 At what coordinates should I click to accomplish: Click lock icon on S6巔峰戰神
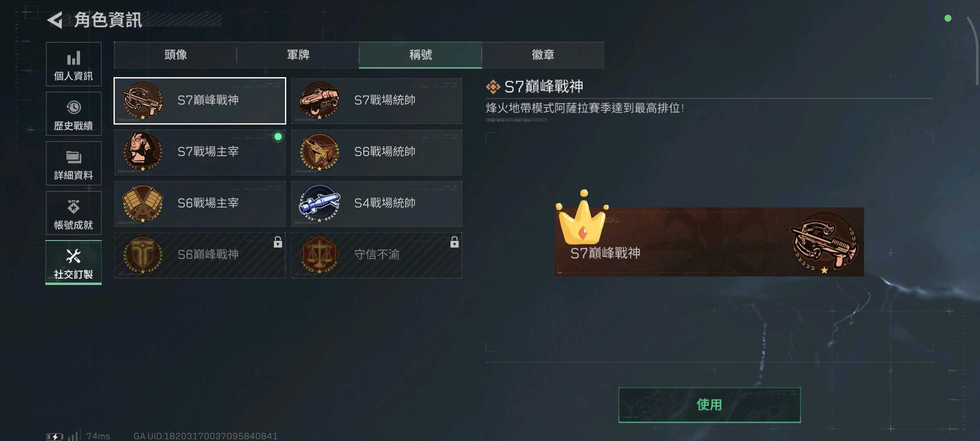pos(278,242)
